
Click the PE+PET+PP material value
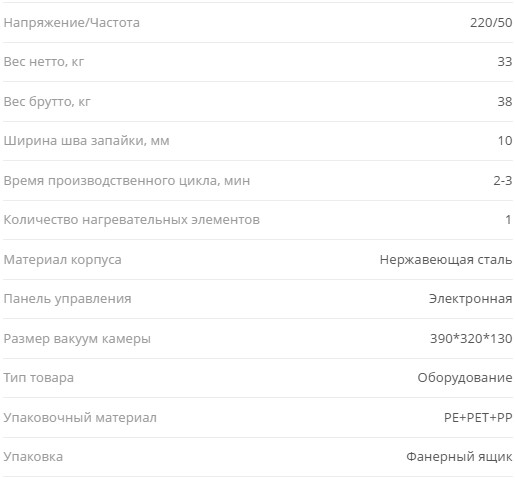click(478, 417)
